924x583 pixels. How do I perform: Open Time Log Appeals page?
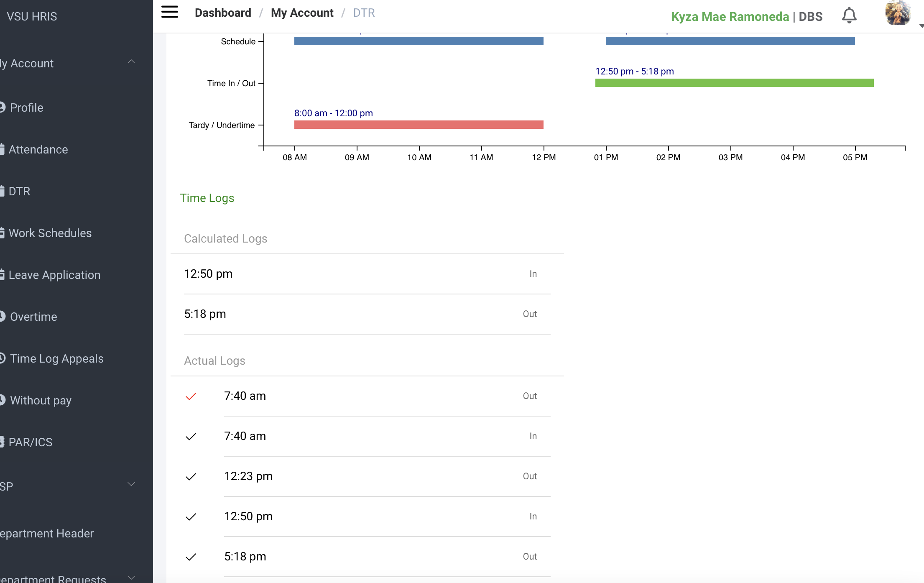56,358
